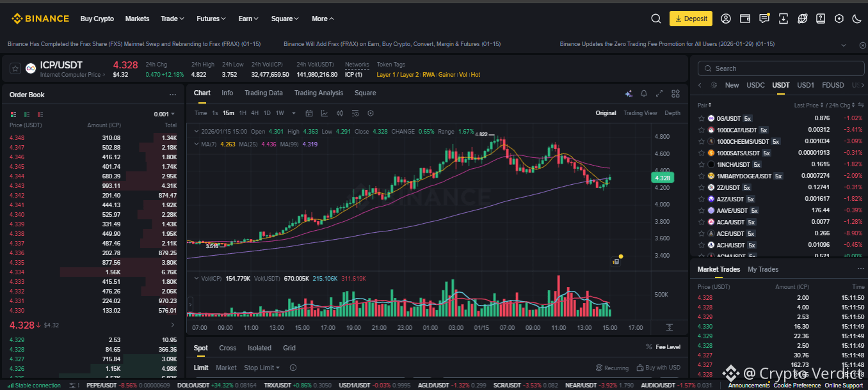The width and height of the screenshot is (868, 390).
Task: Switch to the Trading Analysis tab
Action: 319,93
